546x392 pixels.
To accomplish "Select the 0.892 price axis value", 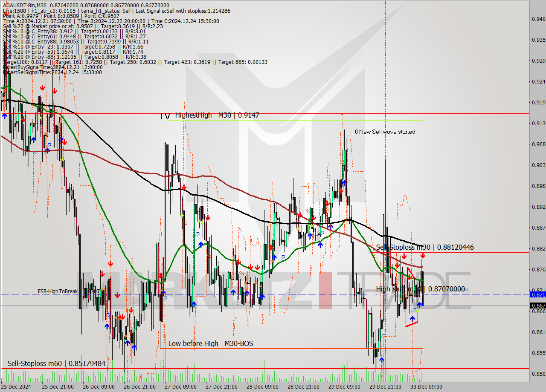I will (538, 207).
